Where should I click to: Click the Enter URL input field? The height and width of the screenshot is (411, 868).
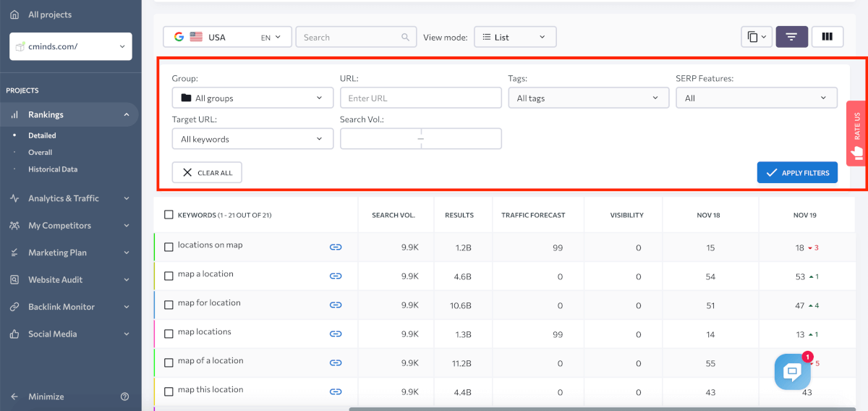tap(420, 98)
